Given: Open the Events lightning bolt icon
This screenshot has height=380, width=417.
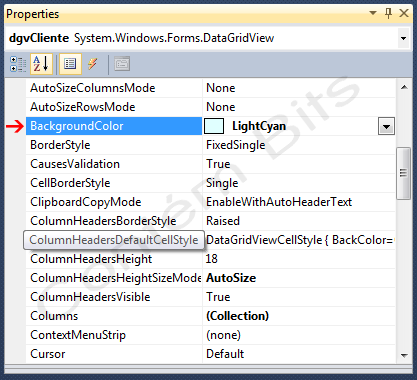Looking at the screenshot, I should 93,64.
